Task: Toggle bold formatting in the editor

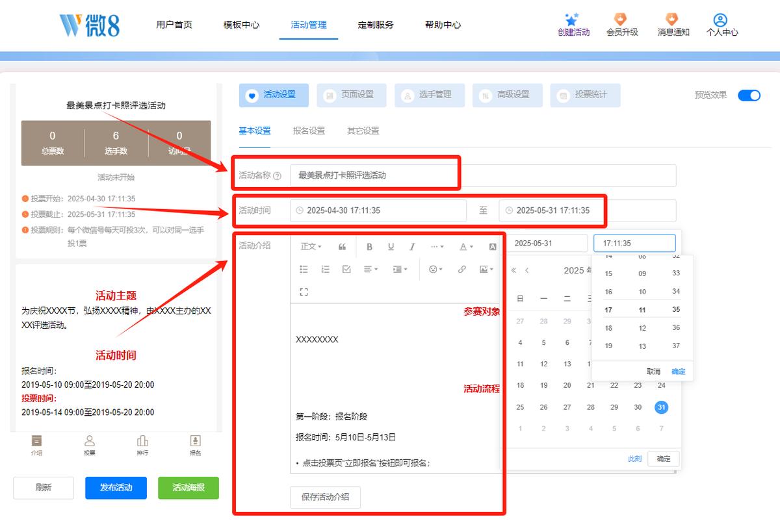Action: point(370,247)
